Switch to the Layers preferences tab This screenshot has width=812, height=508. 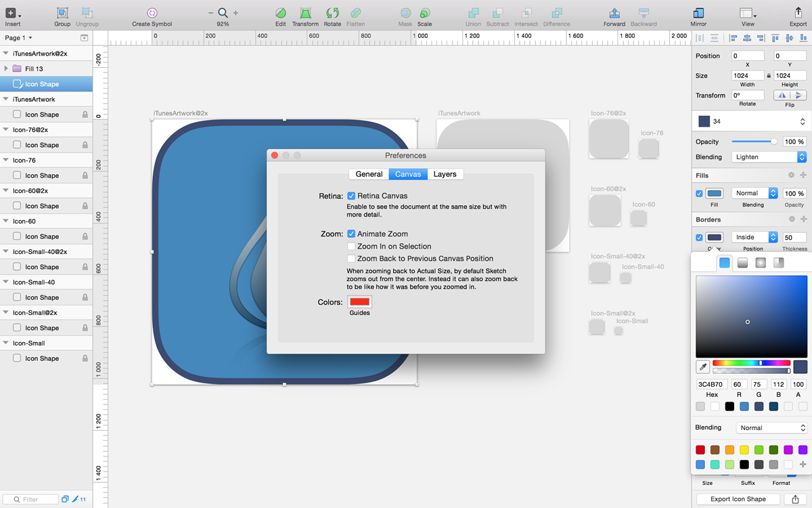[445, 174]
